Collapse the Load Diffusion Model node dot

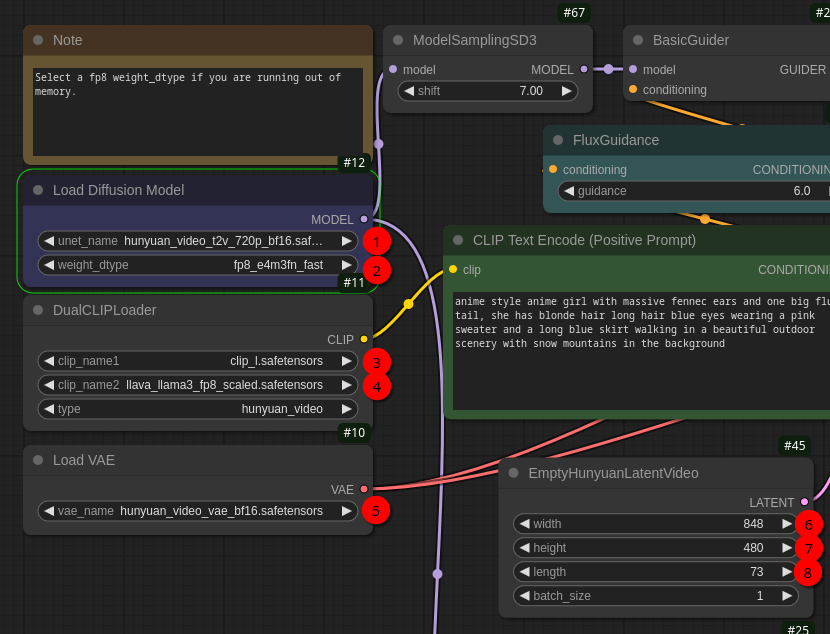pyautogui.click(x=38, y=190)
